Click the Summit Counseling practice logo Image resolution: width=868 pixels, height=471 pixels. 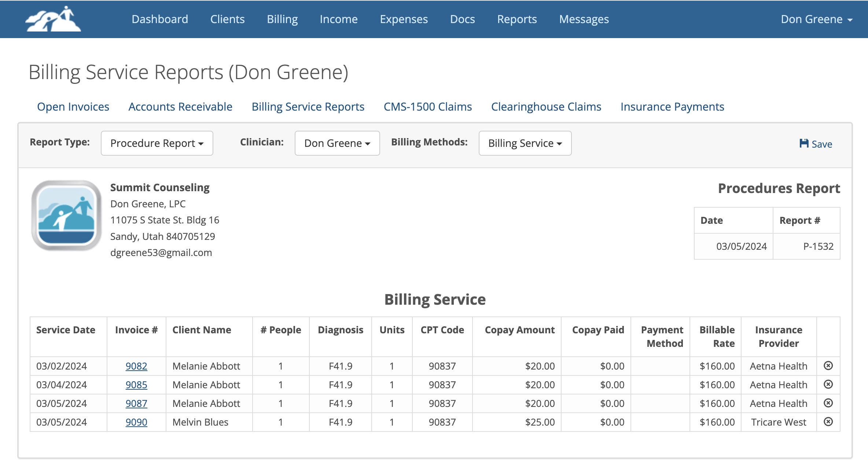click(x=66, y=215)
